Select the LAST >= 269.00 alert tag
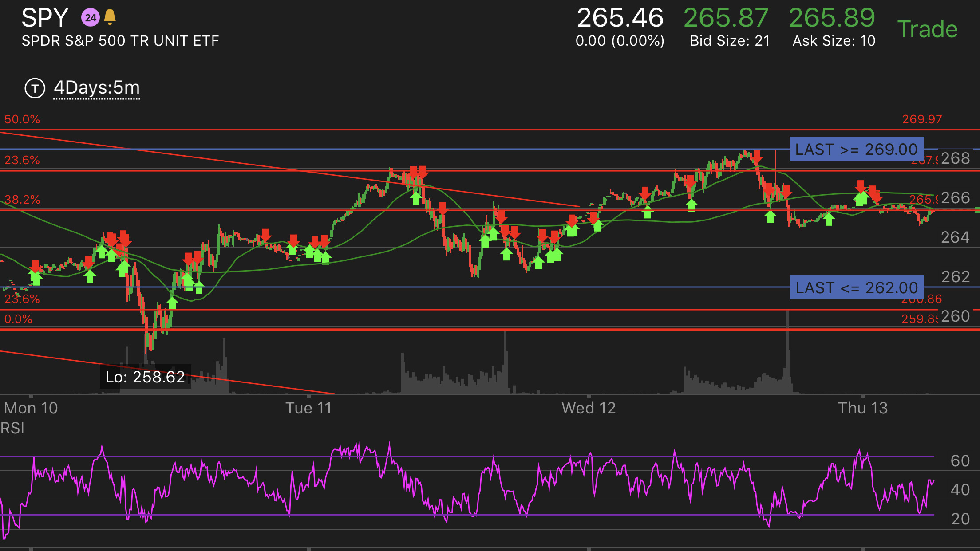The height and width of the screenshot is (551, 980). tap(856, 149)
